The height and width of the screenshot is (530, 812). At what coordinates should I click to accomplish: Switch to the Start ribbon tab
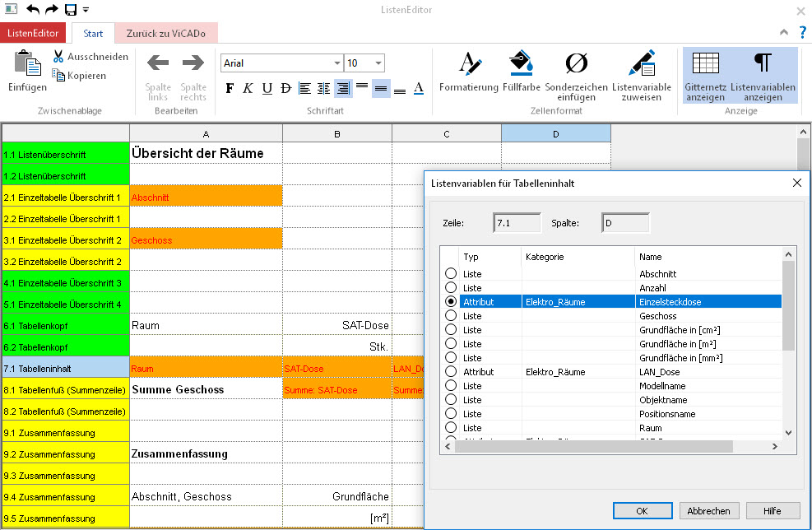[x=93, y=33]
